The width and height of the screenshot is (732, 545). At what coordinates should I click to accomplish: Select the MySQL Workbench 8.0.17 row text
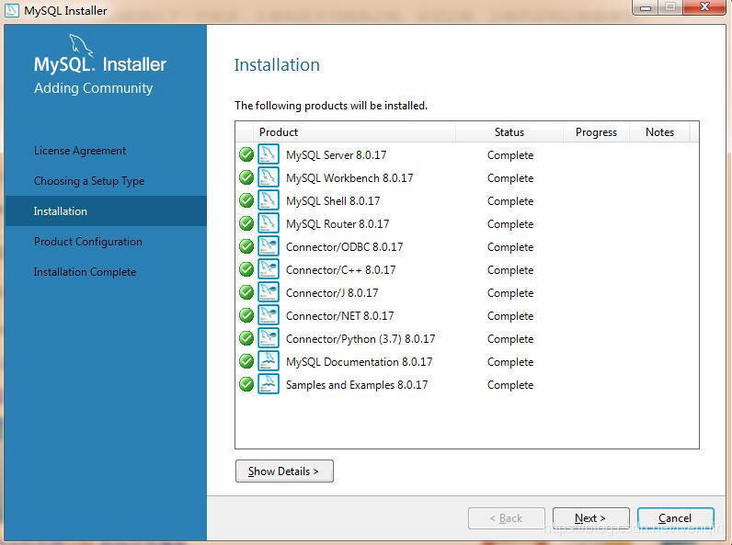click(x=350, y=178)
